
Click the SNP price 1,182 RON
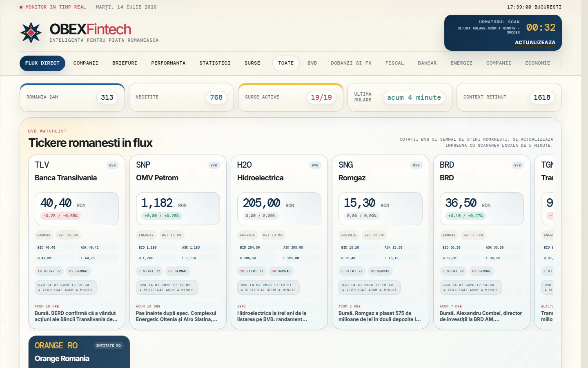164,203
